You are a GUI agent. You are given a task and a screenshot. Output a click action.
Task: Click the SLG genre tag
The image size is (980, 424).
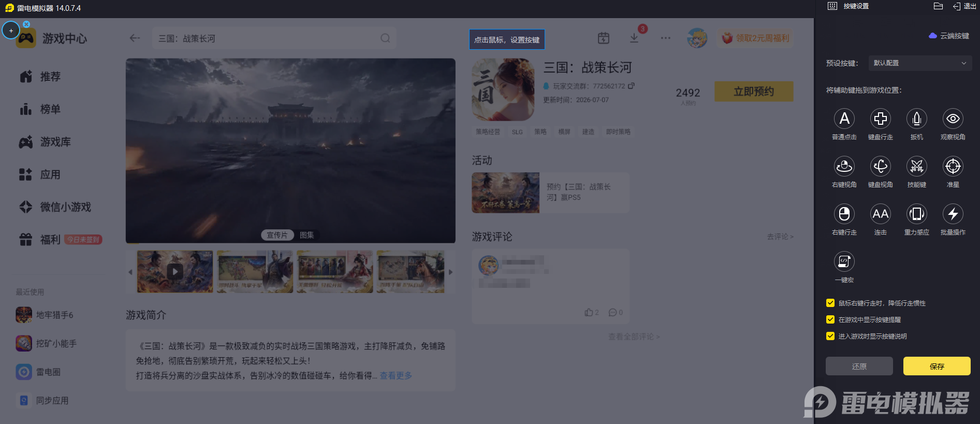517,132
